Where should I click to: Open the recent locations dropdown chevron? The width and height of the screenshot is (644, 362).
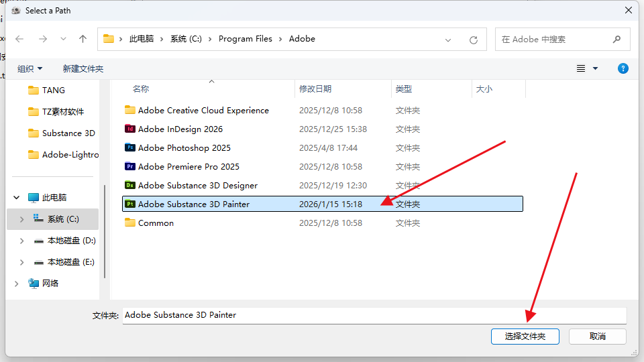pyautogui.click(x=63, y=39)
